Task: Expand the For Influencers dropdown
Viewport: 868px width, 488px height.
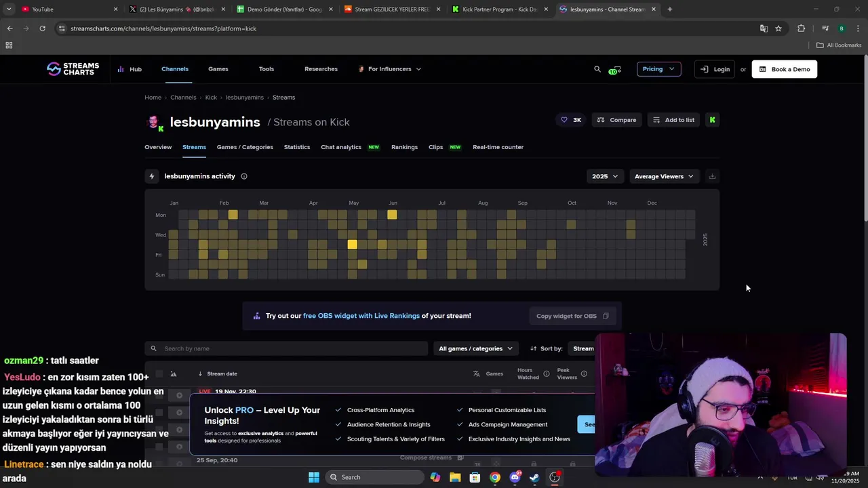Action: click(x=390, y=69)
